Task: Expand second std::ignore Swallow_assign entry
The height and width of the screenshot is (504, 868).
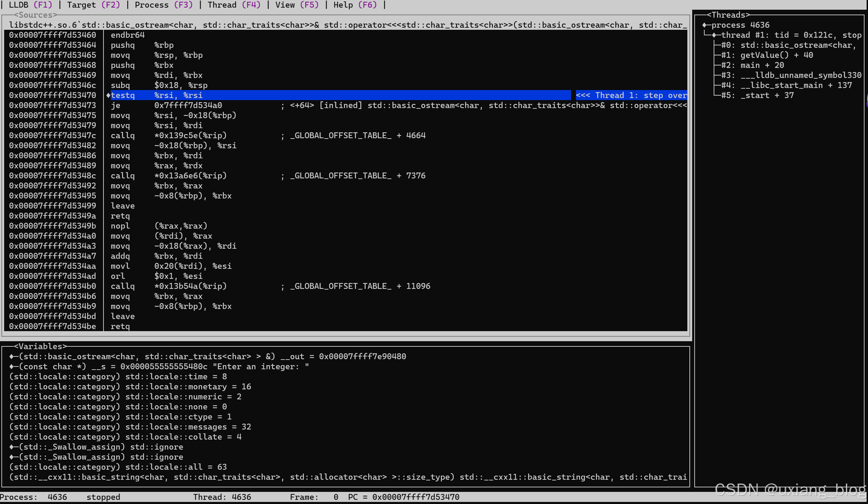Action: 11,457
